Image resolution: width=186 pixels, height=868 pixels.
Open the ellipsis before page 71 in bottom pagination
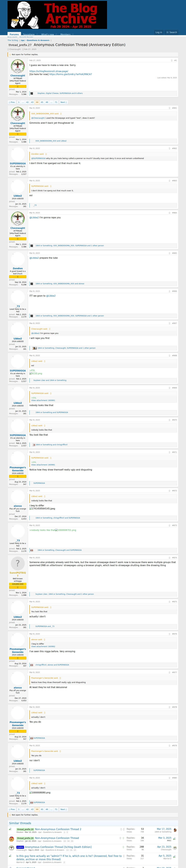[x=51, y=809]
